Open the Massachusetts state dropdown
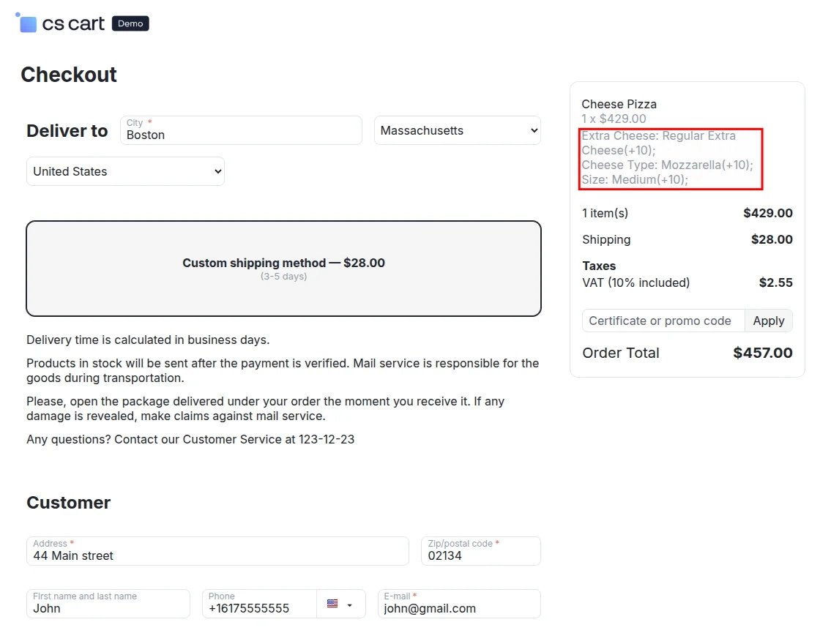 pyautogui.click(x=457, y=130)
